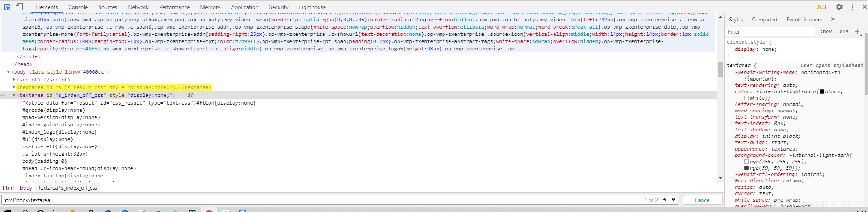The width and height of the screenshot is (868, 212).
Task: Switch to the Computed sidebar tab
Action: click(764, 20)
